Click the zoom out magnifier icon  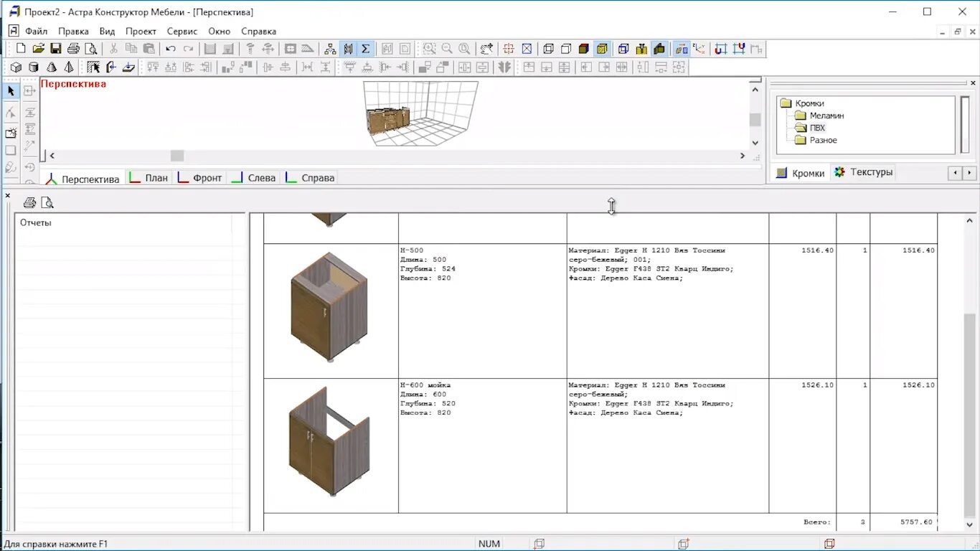tap(447, 49)
